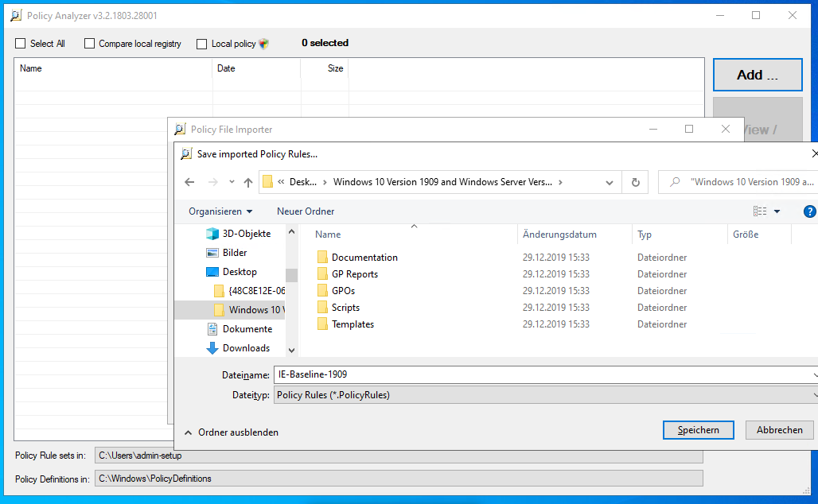The image size is (818, 504).
Task: Click the Local policy shield icon
Action: click(x=264, y=44)
